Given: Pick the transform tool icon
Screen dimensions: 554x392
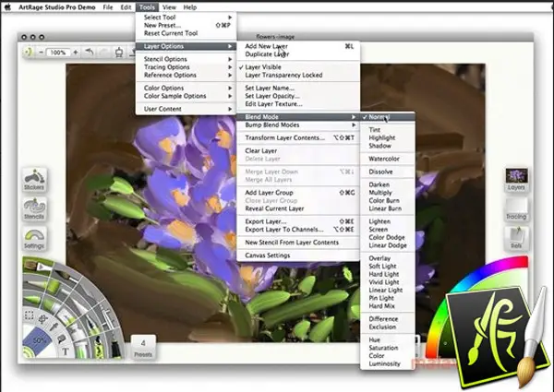Looking at the screenshot, I should pos(43,319).
